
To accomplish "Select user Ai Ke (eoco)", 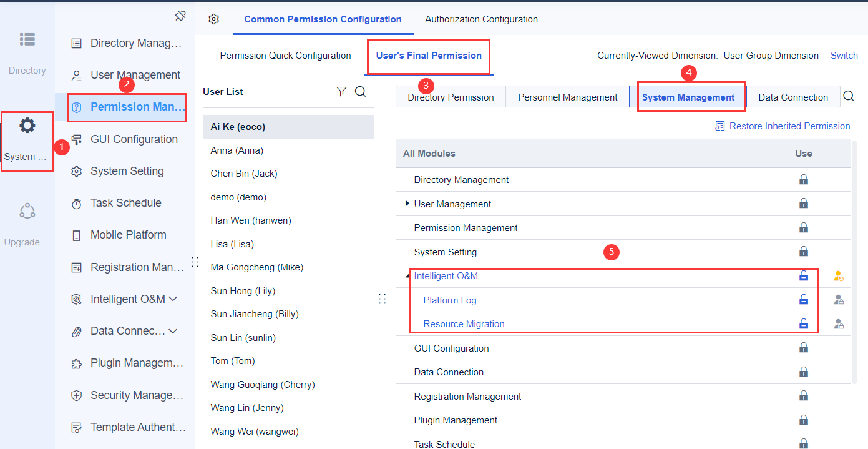I will [288, 127].
